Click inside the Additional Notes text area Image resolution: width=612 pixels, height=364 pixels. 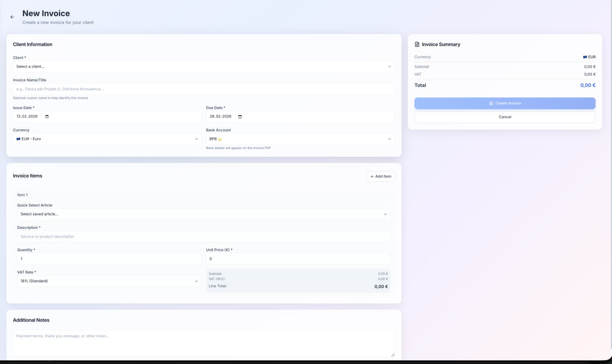click(x=204, y=342)
